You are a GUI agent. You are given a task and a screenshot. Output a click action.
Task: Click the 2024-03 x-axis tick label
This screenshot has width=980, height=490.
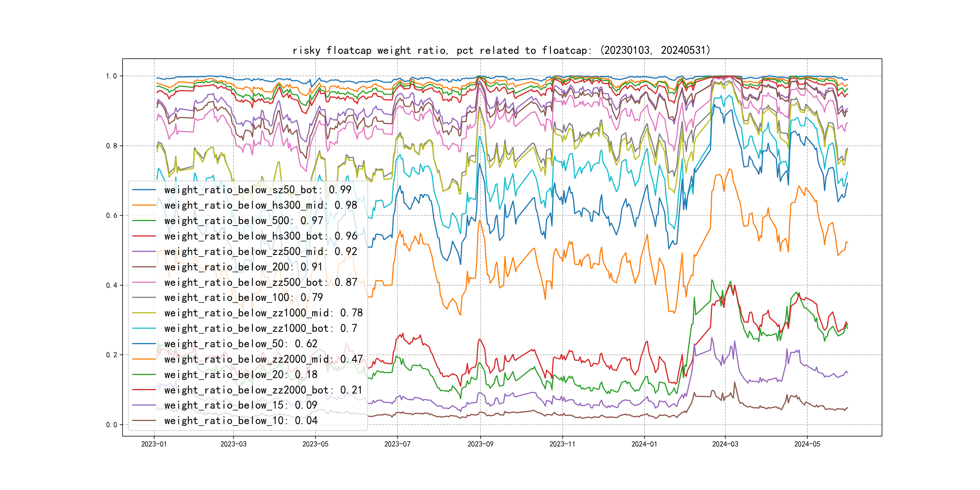click(x=725, y=444)
